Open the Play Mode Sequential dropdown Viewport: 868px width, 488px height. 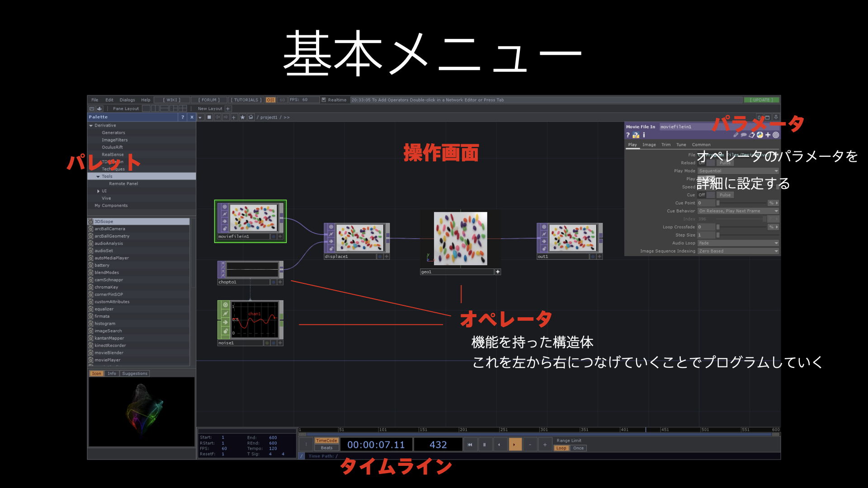(x=738, y=171)
